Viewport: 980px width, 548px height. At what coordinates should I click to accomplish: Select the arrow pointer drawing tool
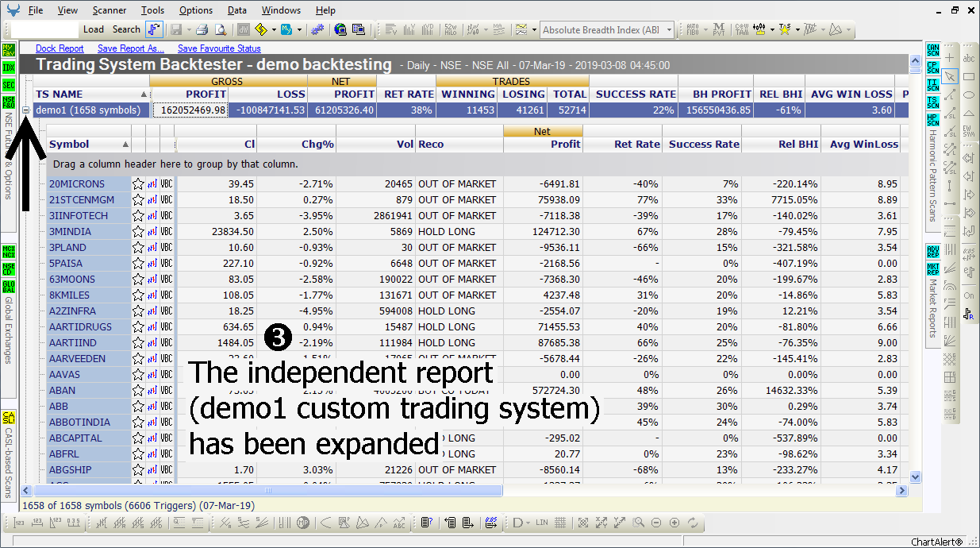pyautogui.click(x=951, y=76)
